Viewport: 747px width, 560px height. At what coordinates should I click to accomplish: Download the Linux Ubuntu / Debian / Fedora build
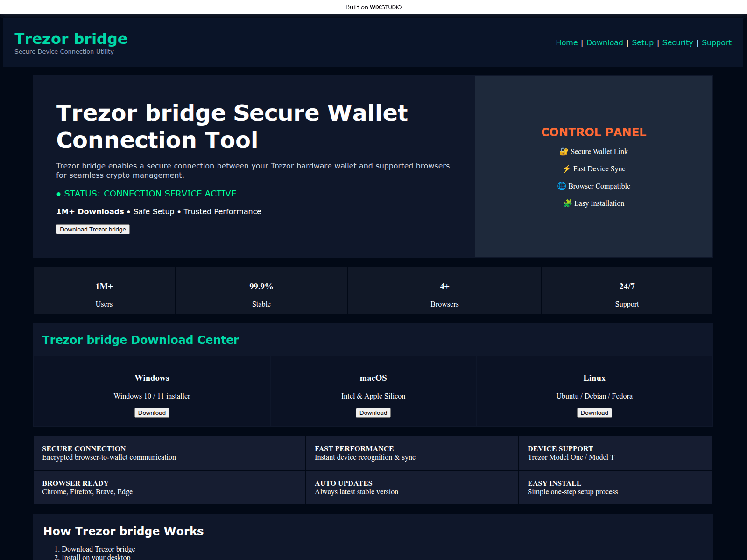pyautogui.click(x=594, y=413)
